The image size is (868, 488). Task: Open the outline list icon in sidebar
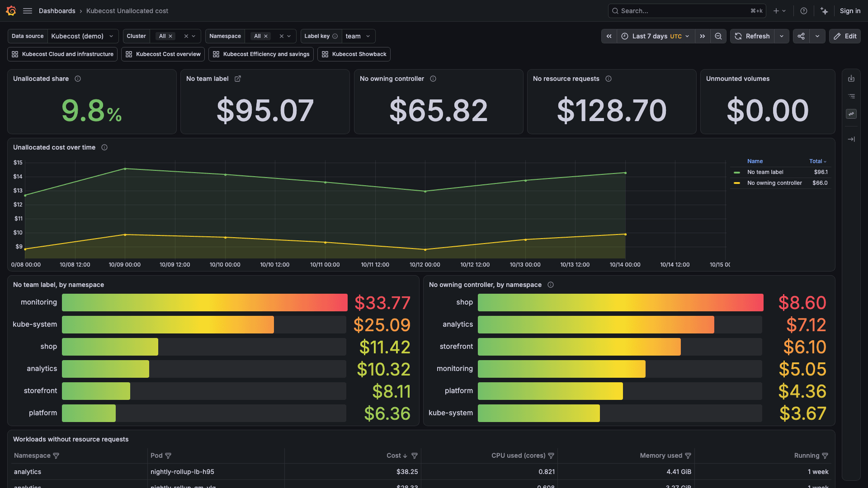(851, 96)
